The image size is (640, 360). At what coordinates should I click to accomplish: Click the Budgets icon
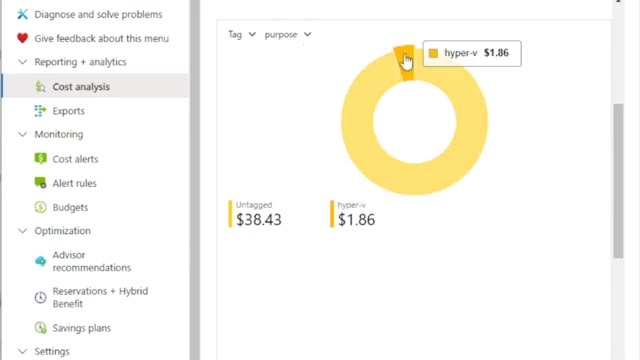[x=40, y=207]
